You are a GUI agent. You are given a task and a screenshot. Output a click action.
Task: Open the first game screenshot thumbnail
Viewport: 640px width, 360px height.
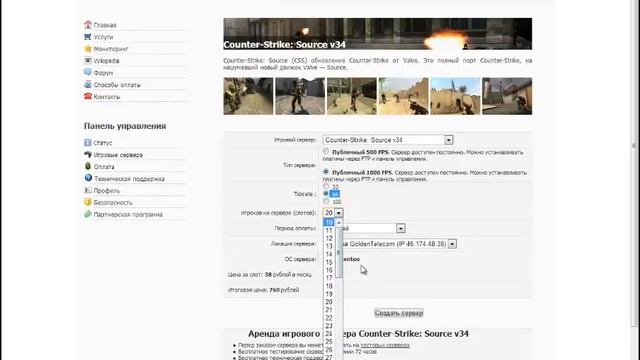(248, 96)
